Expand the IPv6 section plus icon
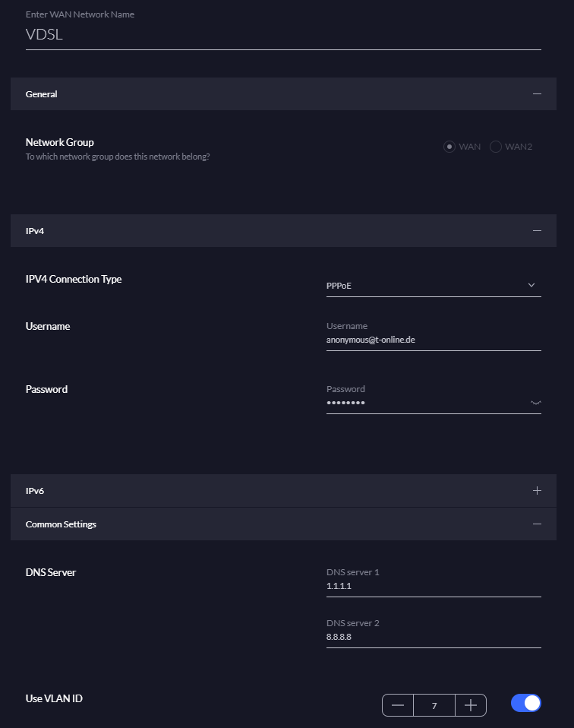574x728 pixels. coord(537,491)
